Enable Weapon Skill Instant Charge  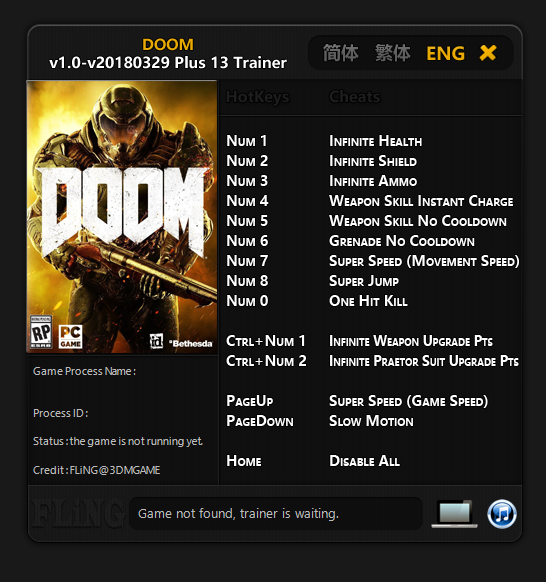tap(421, 201)
